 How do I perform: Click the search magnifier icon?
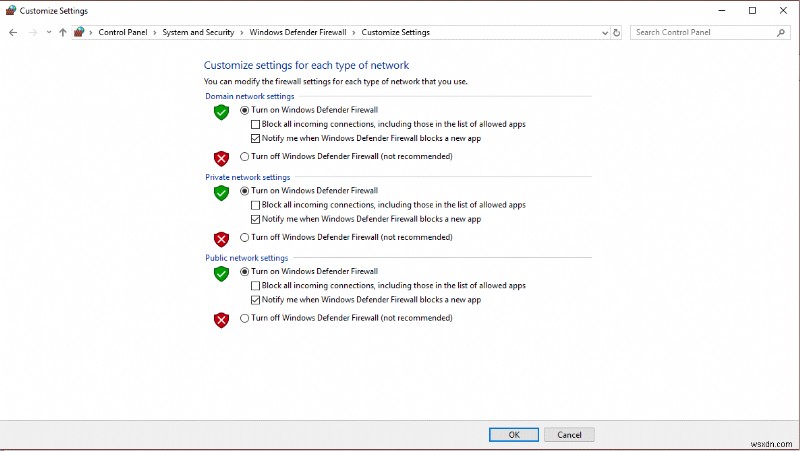tap(782, 32)
